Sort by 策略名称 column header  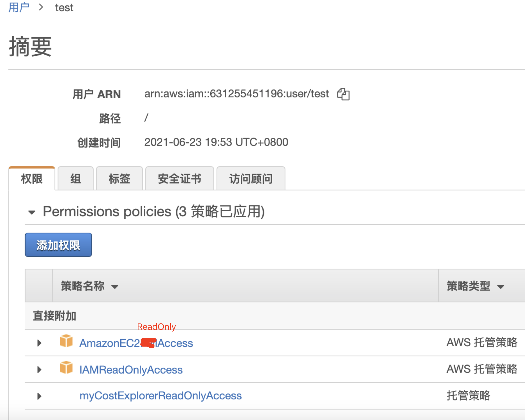click(x=90, y=286)
